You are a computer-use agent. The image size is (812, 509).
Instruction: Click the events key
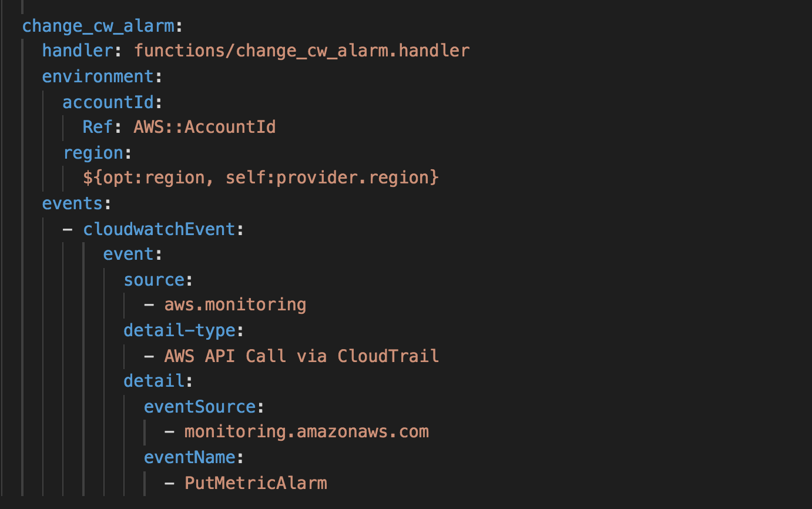click(x=72, y=203)
